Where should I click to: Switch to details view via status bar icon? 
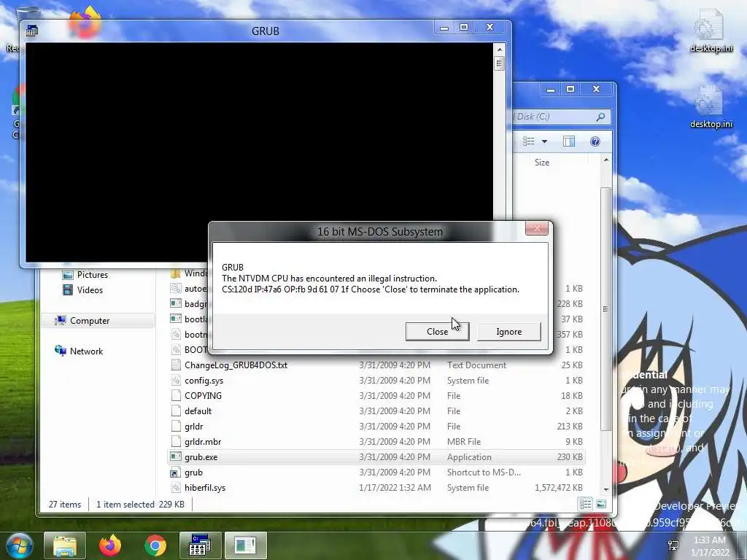[586, 504]
